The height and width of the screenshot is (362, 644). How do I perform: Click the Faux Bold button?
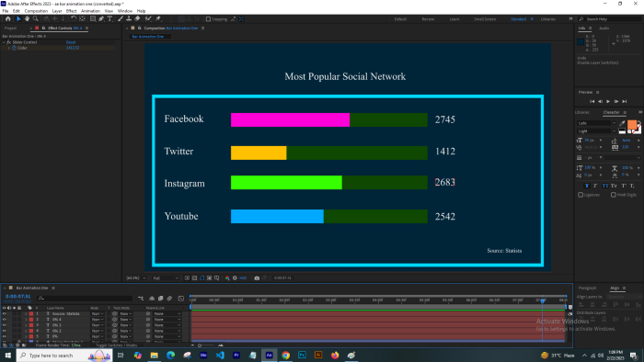click(x=587, y=186)
